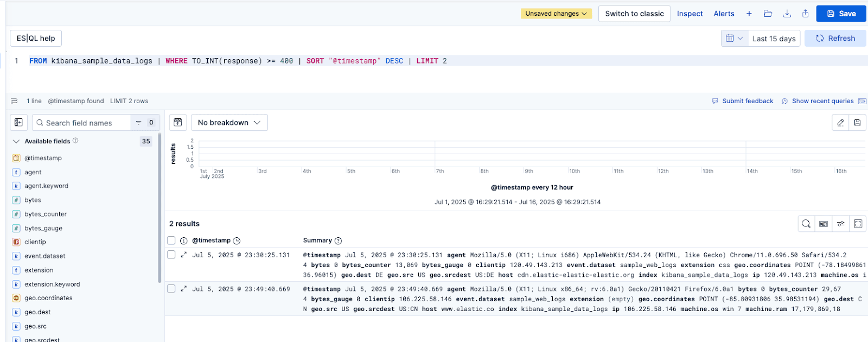The width and height of the screenshot is (868, 342).
Task: Select the second result row checkbox
Action: (171, 289)
